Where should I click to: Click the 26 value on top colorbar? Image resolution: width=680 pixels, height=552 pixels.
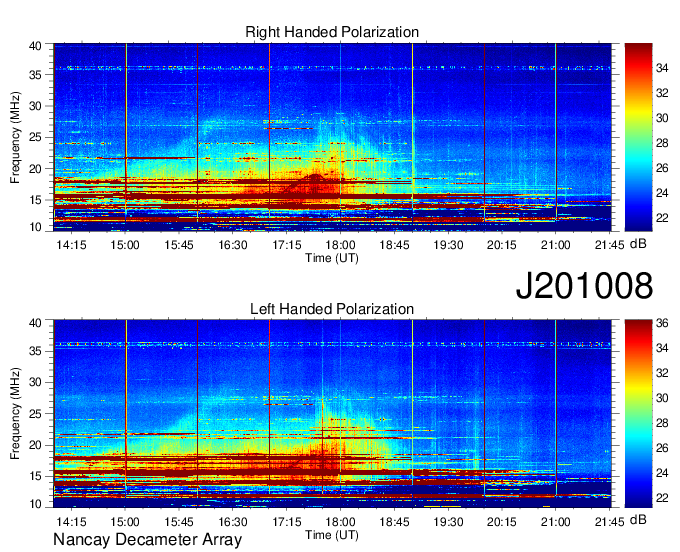point(662,168)
